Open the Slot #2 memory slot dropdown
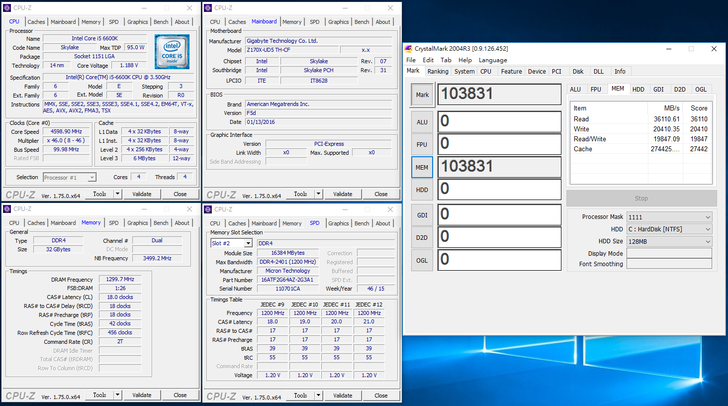Image resolution: width=728 pixels, height=406 pixels. 231,243
